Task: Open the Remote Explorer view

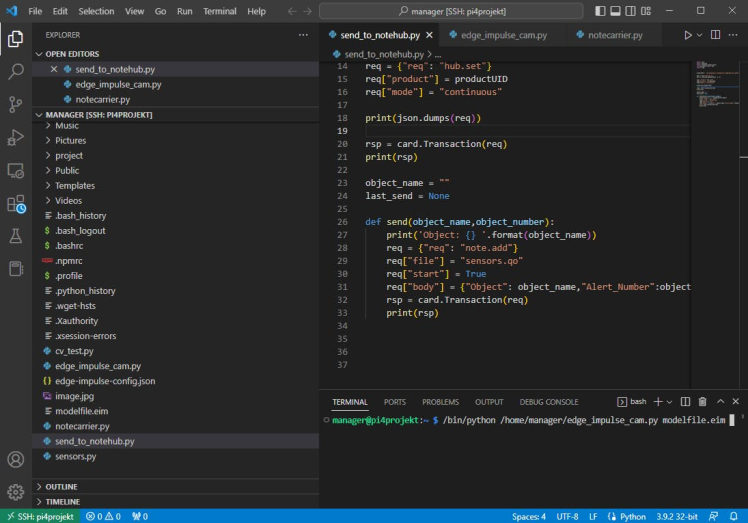Action: point(16,171)
